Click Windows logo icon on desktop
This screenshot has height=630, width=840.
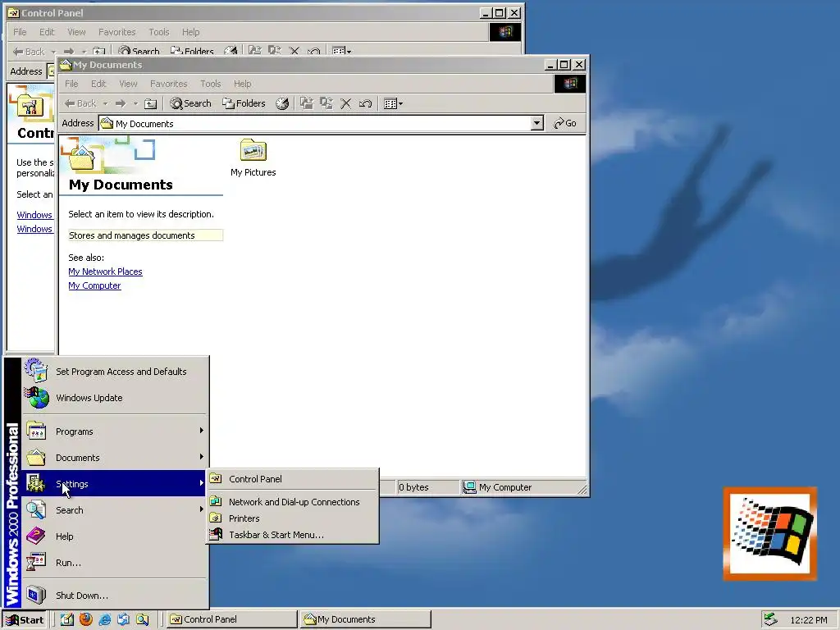click(x=769, y=533)
